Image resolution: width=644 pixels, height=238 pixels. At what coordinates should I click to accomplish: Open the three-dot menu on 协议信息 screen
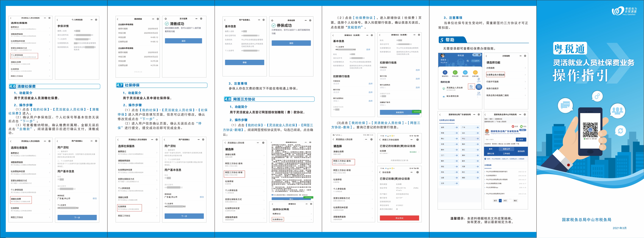(412, 172)
